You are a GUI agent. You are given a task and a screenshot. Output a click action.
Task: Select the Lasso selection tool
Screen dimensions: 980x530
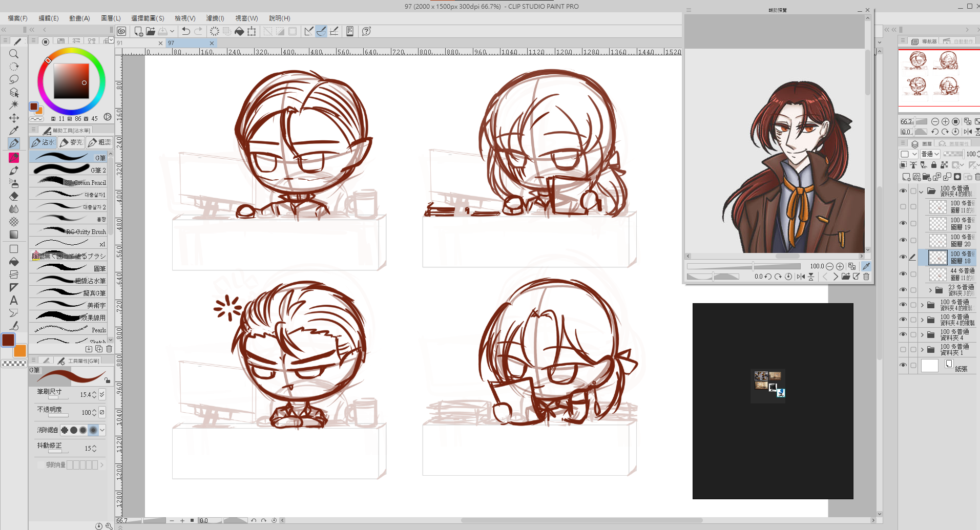tap(14, 79)
